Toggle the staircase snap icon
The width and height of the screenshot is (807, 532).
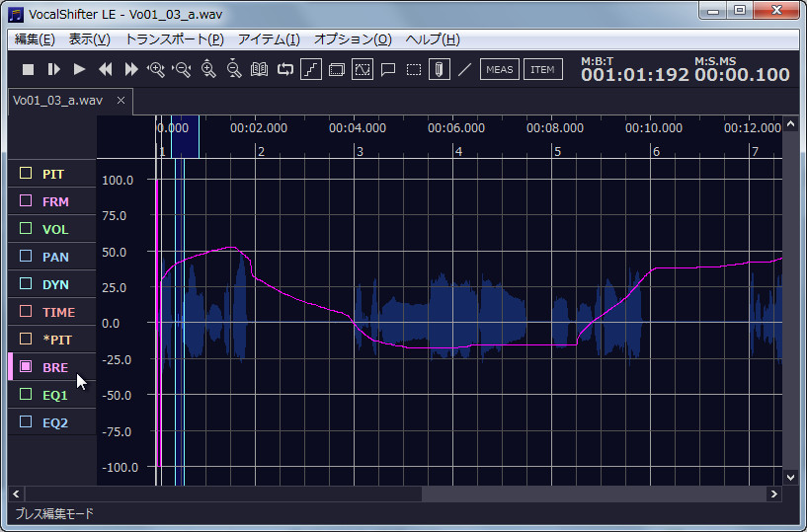311,69
